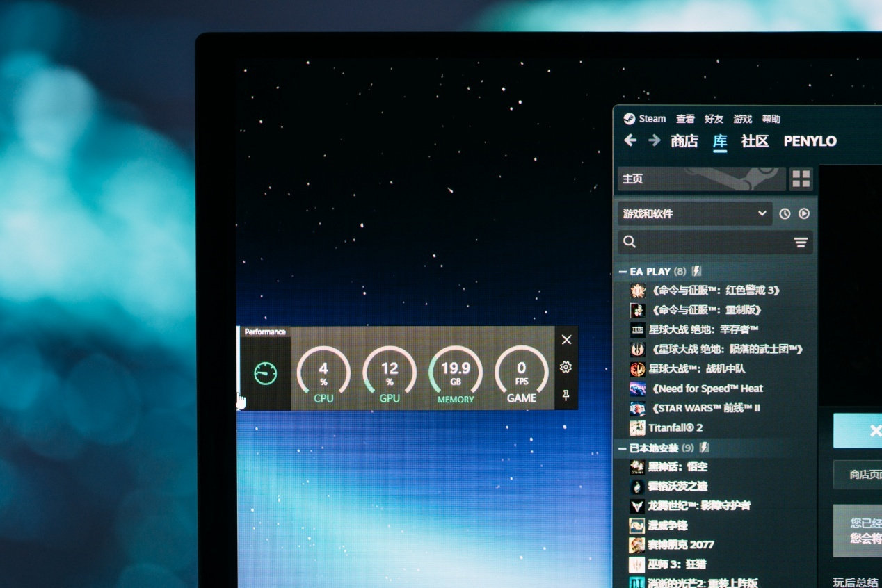Screen dimensions: 882x588
Task: Click the Steam logo in the menu bar
Action: (x=629, y=118)
